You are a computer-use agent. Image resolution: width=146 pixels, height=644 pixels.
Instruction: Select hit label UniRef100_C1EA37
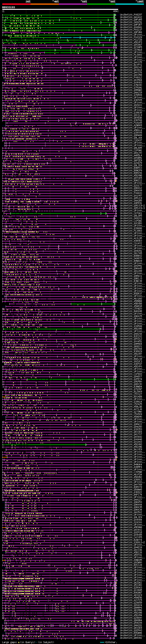(x=131, y=140)
